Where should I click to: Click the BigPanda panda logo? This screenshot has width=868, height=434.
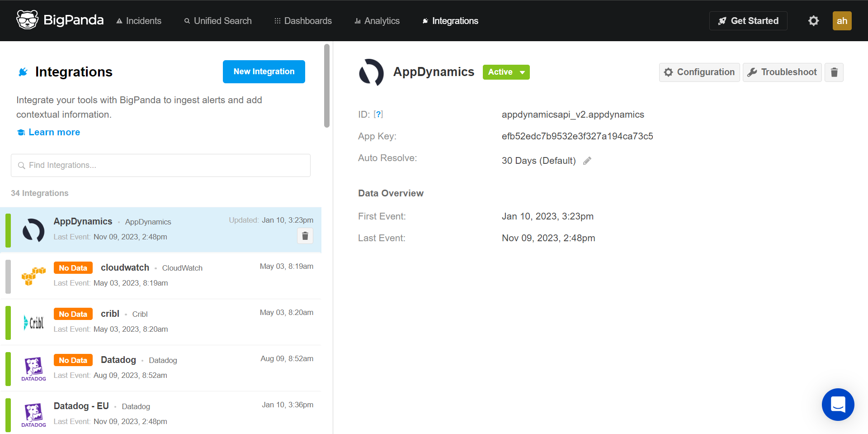28,20
